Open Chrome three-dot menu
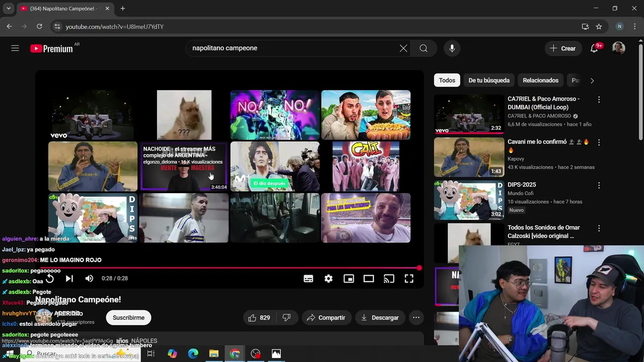Viewport: 644px width, 362px height. tap(634, 27)
